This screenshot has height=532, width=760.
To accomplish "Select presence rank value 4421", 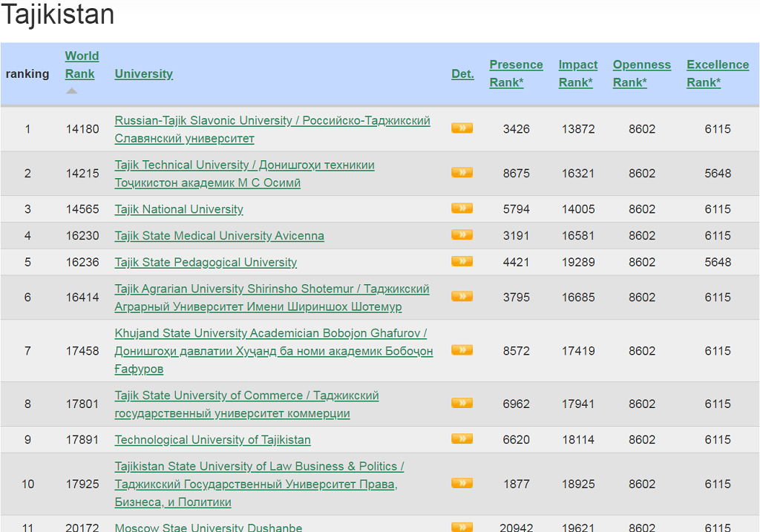I will (517, 262).
